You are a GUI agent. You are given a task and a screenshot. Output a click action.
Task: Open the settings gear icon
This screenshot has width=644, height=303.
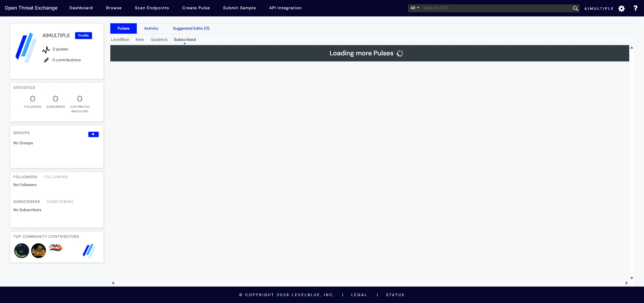click(622, 9)
